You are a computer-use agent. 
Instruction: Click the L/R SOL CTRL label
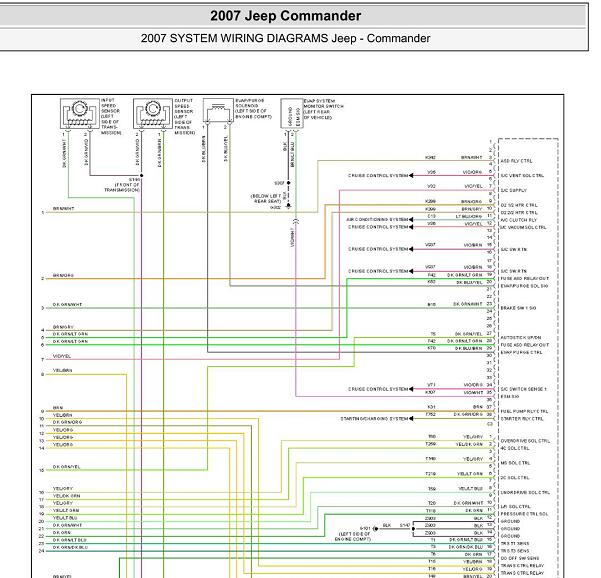pos(516,506)
